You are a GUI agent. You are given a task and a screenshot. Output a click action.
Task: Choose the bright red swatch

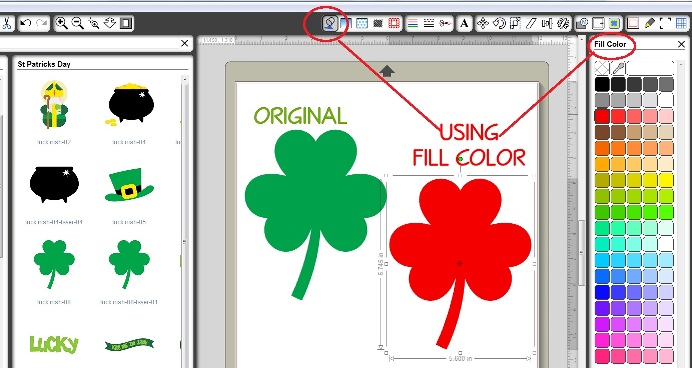tap(602, 116)
